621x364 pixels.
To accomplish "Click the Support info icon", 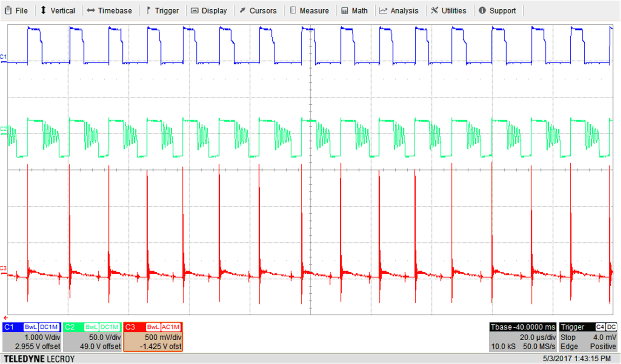I will (x=482, y=10).
